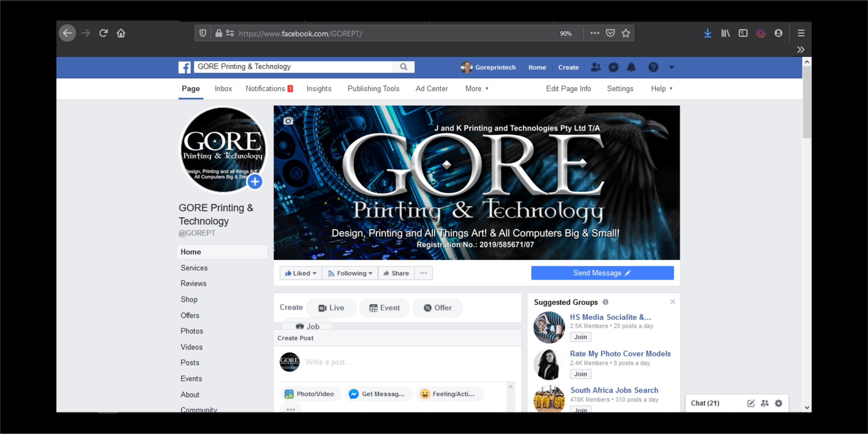The width and height of the screenshot is (868, 434).
Task: Click the Send Message button
Action: coord(602,273)
